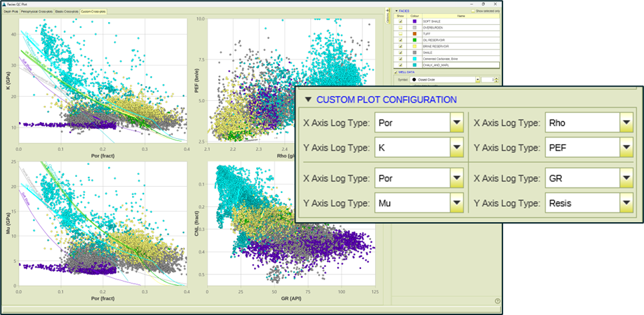The image size is (644, 315).
Task: Select the BRINE RESERVOIR name cell
Action: tap(461, 47)
